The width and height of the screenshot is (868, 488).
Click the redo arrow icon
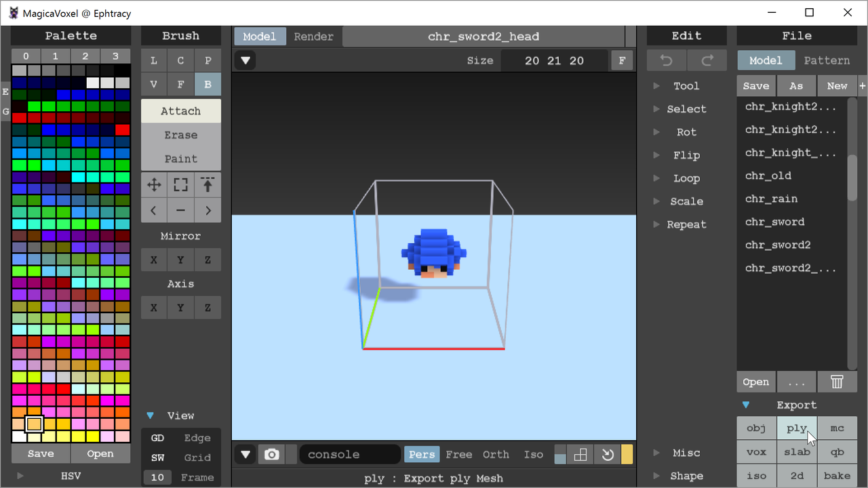(x=707, y=61)
